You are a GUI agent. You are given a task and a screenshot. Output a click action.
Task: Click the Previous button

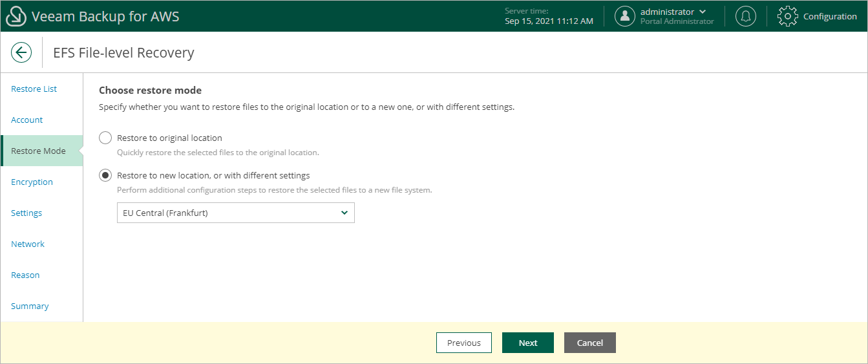[464, 343]
